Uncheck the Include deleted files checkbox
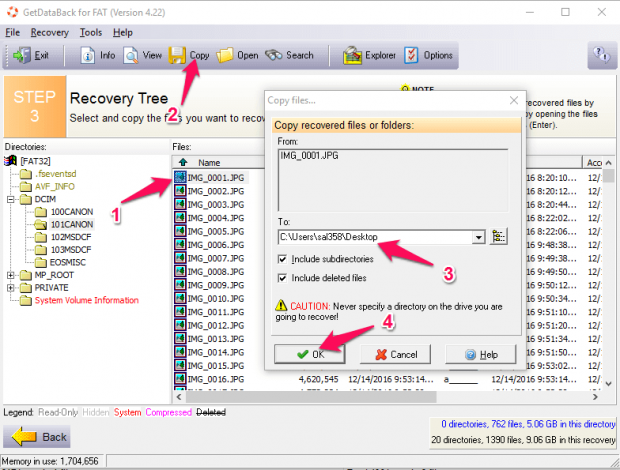 [x=284, y=278]
